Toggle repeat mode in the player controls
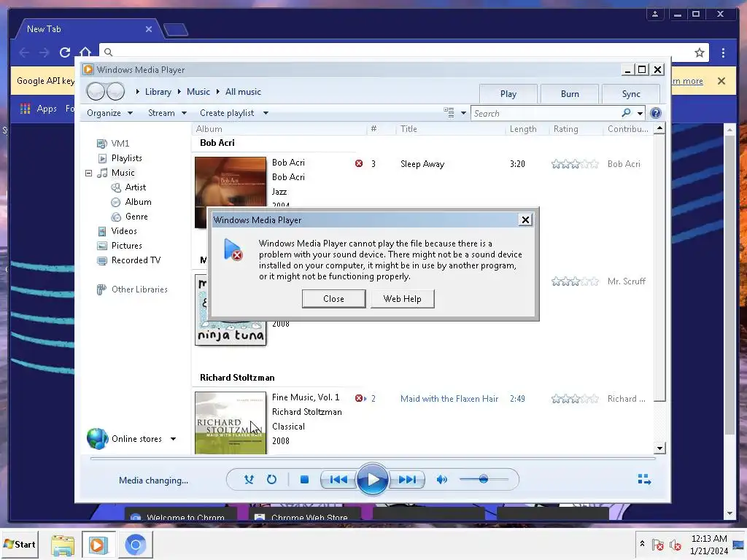Image resolution: width=747 pixels, height=560 pixels. [x=271, y=480]
